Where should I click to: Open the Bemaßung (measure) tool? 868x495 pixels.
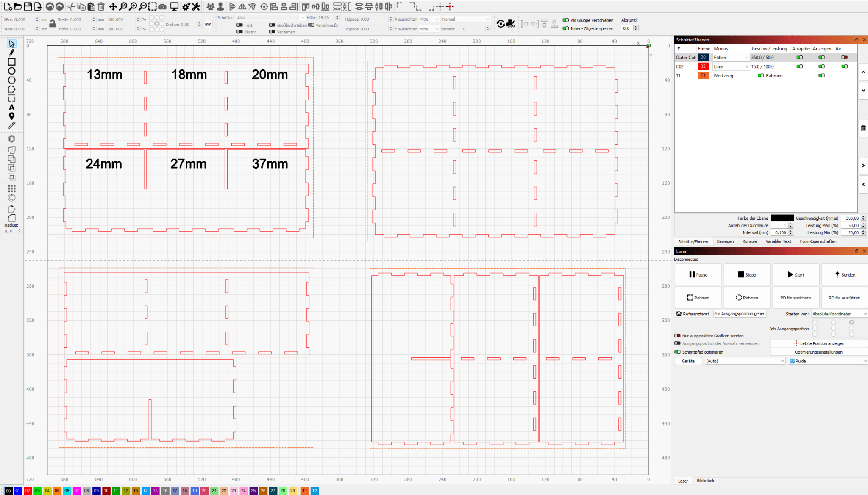point(12,125)
